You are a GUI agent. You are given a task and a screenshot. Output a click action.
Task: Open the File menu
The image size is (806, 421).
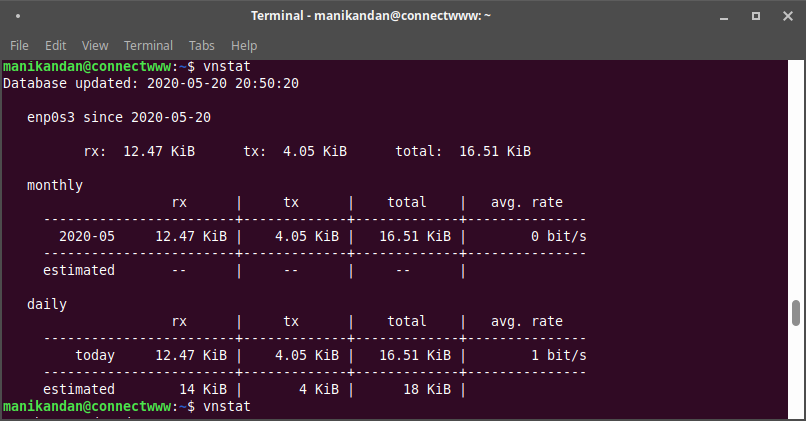(19, 46)
